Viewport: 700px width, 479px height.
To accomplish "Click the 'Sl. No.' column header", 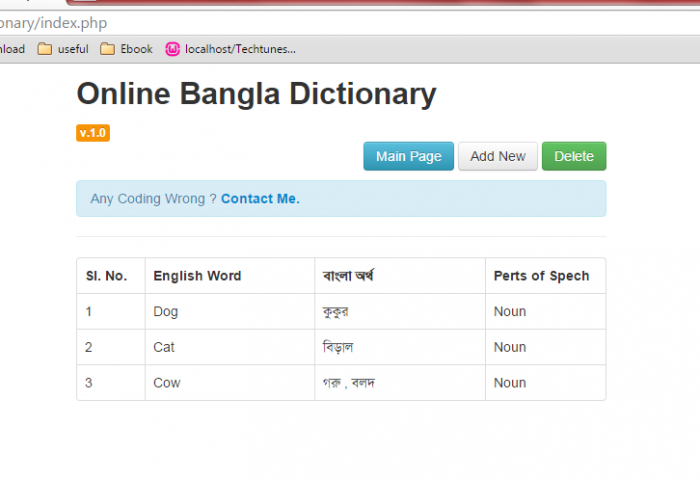I will coord(106,276).
